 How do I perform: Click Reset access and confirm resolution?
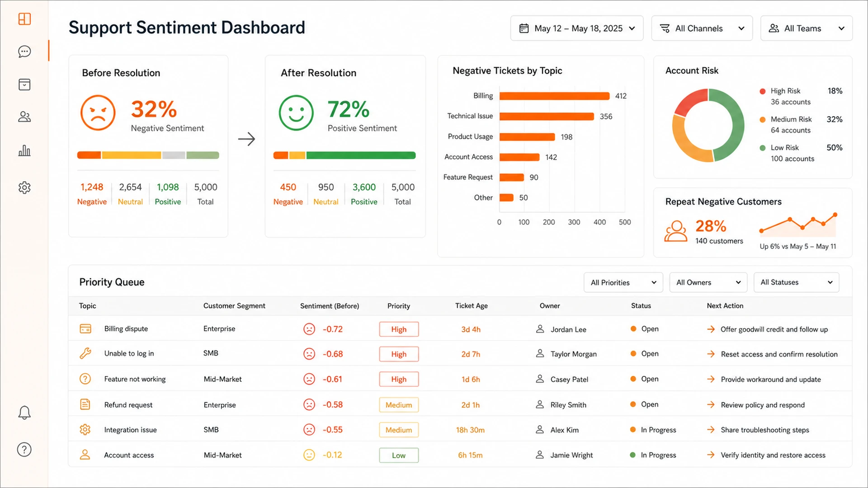point(779,354)
